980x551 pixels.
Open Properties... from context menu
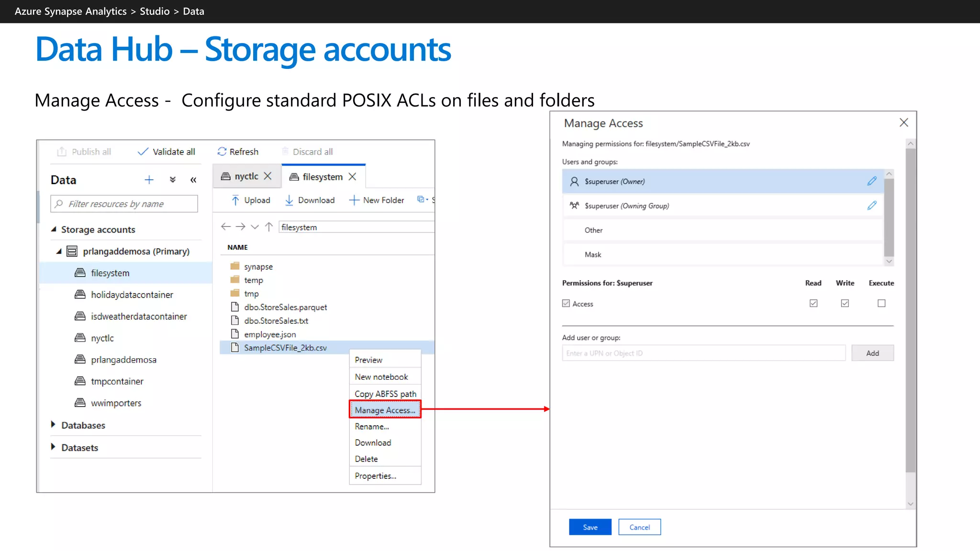click(x=385, y=476)
